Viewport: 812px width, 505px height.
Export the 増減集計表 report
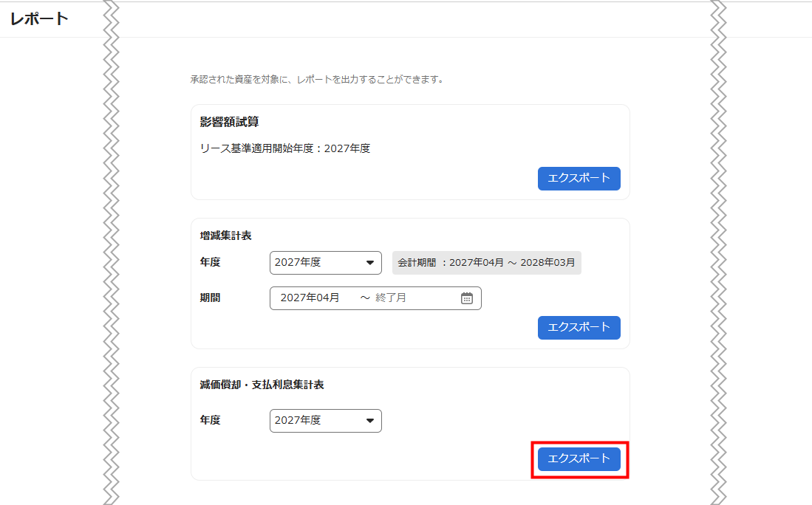579,328
